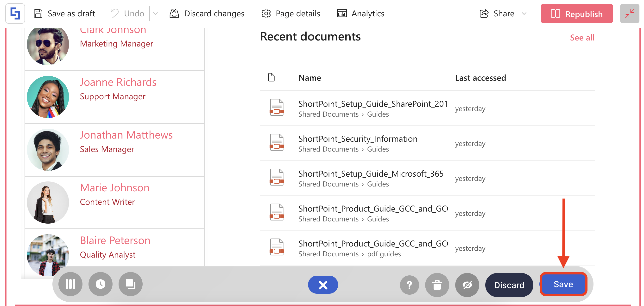Click Save as draft
The image size is (644, 306).
coord(64,13)
